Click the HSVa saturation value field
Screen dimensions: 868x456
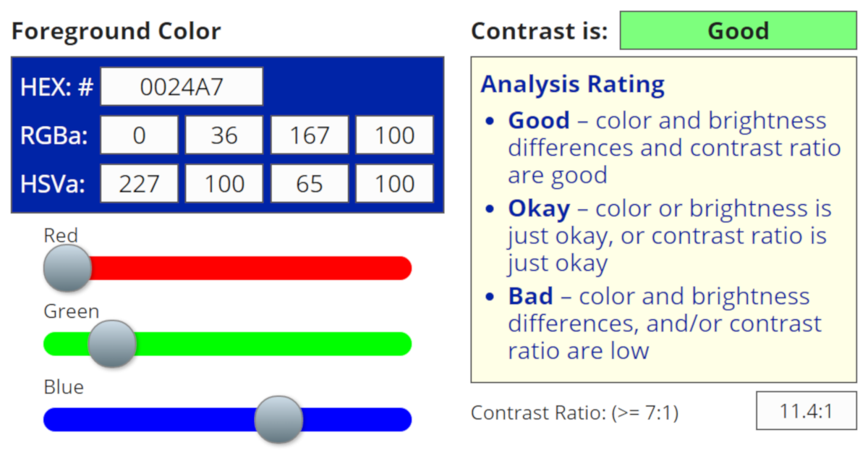coord(224,184)
